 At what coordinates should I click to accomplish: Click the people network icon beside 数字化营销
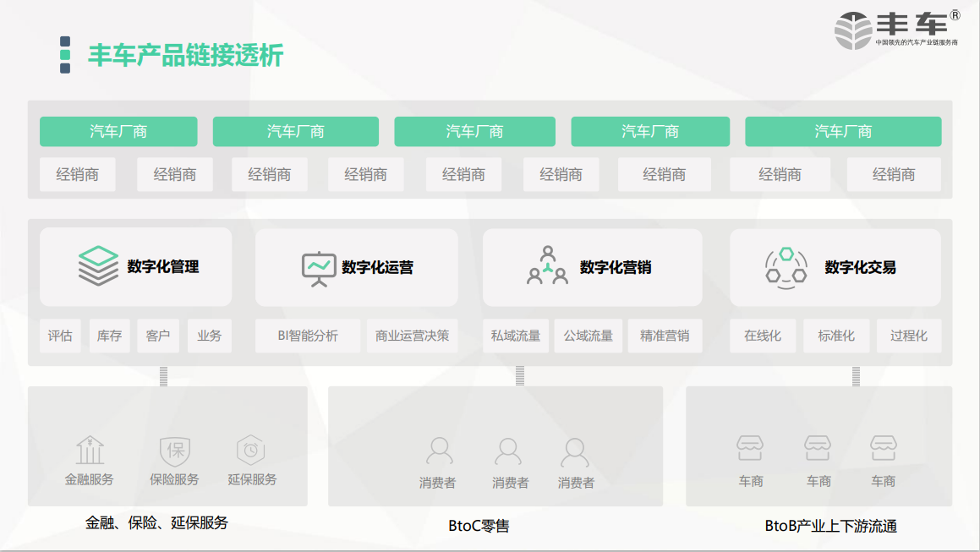(x=547, y=265)
